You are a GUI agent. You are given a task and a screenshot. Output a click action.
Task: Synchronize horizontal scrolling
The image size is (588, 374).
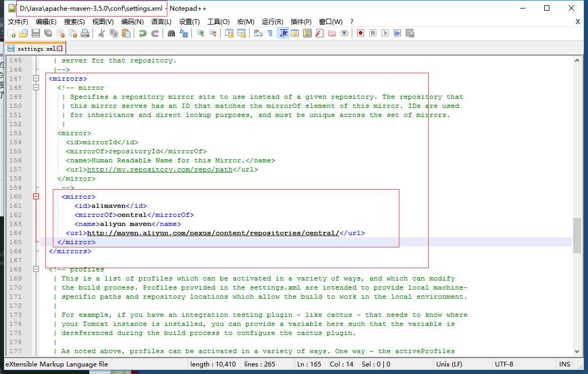(242, 33)
